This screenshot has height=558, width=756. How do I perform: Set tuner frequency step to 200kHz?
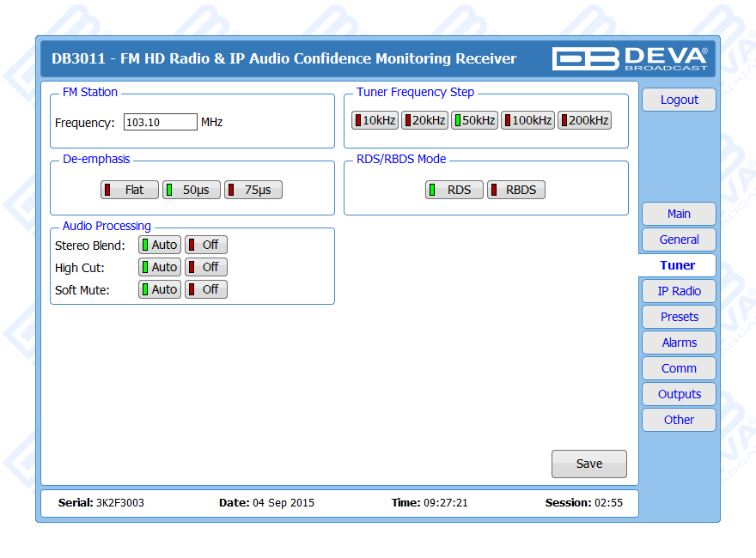pos(584,120)
